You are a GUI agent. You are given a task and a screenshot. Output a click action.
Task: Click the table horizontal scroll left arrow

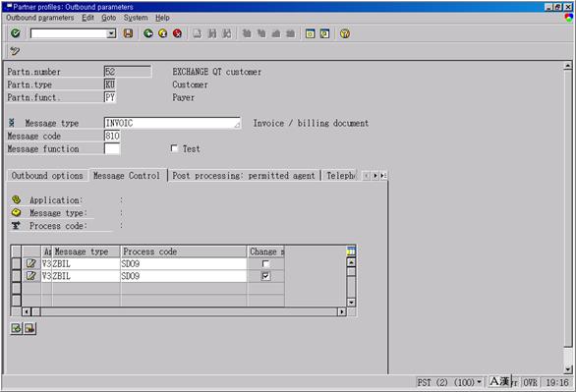coord(27,311)
